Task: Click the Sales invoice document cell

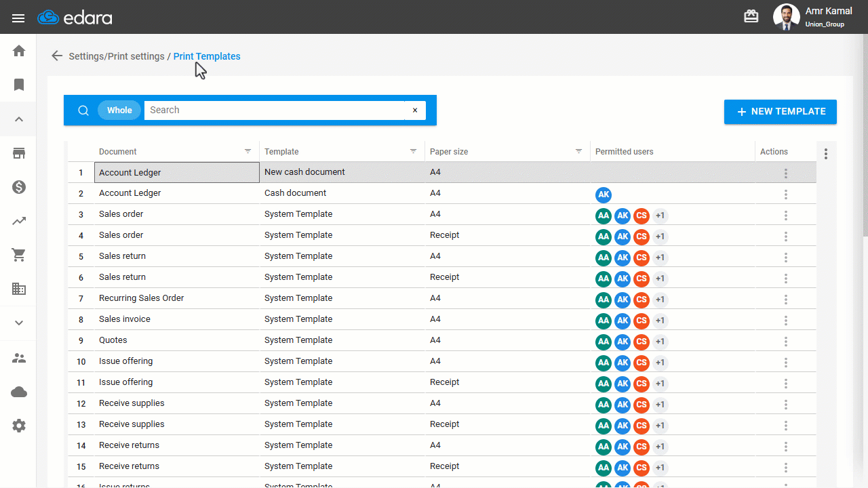Action: (x=177, y=319)
